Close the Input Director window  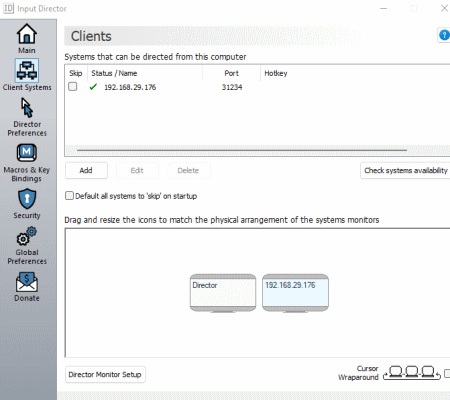[x=444, y=8]
